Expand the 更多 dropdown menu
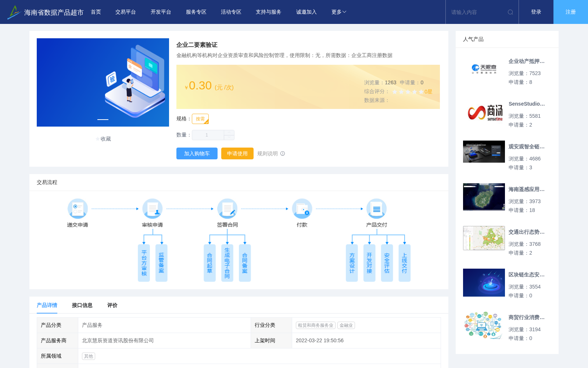Image resolution: width=588 pixels, height=368 pixels. point(339,12)
